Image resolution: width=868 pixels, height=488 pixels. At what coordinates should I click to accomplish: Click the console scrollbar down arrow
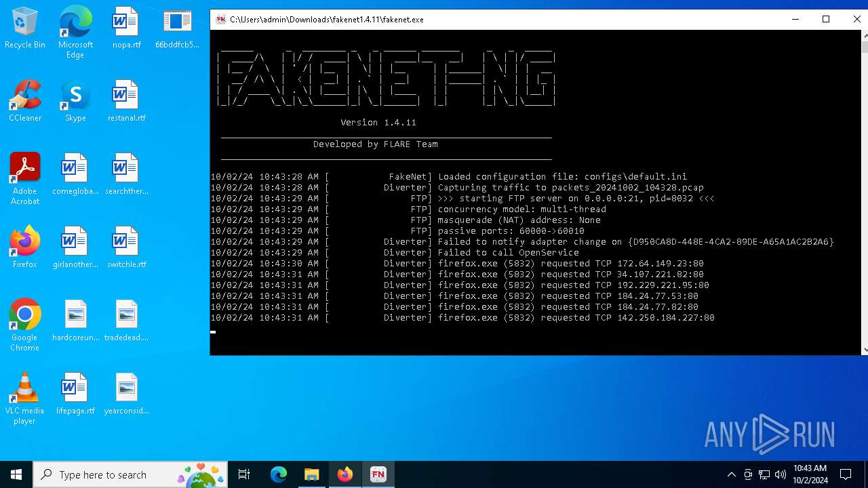pos(864,350)
